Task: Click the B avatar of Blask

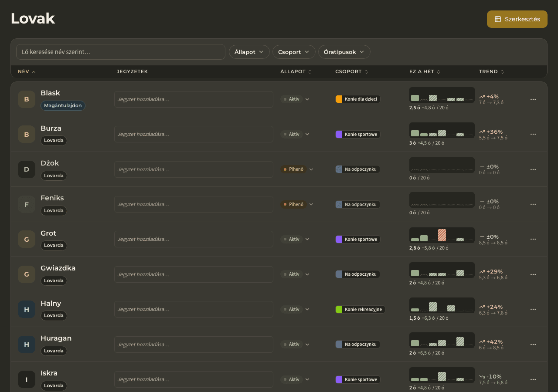Action: tap(27, 99)
